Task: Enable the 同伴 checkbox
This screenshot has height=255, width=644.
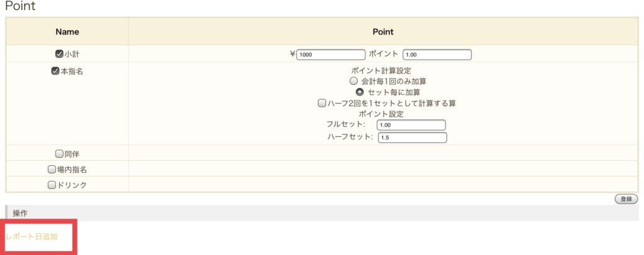Action: click(59, 154)
